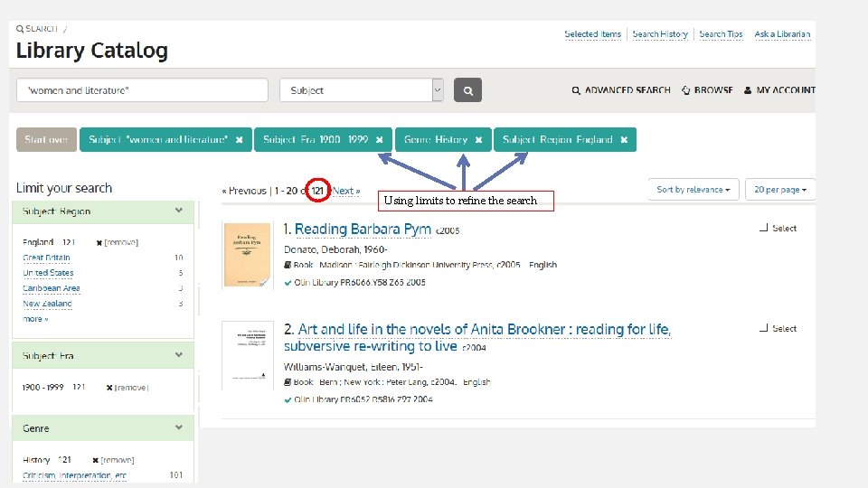Show more Subject Region options
The width and height of the screenshot is (868, 488).
pyautogui.click(x=35, y=319)
